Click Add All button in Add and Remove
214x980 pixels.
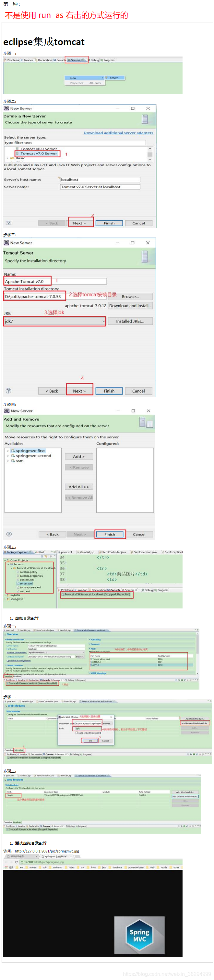(x=79, y=486)
